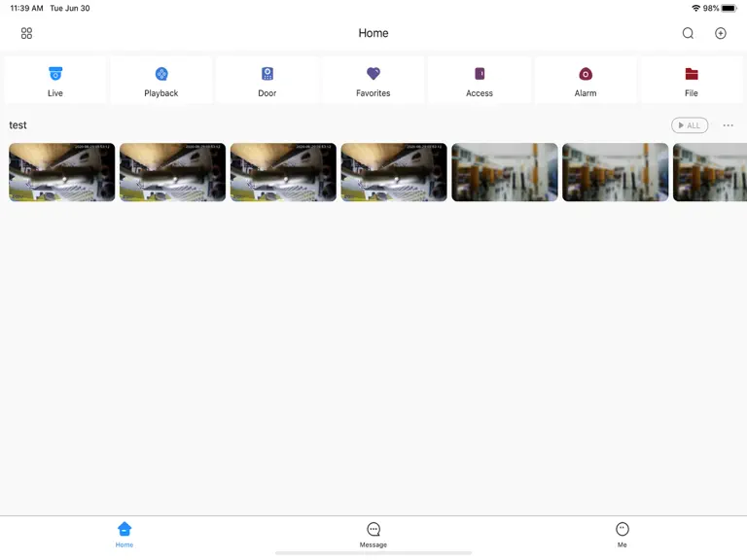747x560 pixels.
Task: Open the three-dot options for test group
Action: tap(728, 125)
